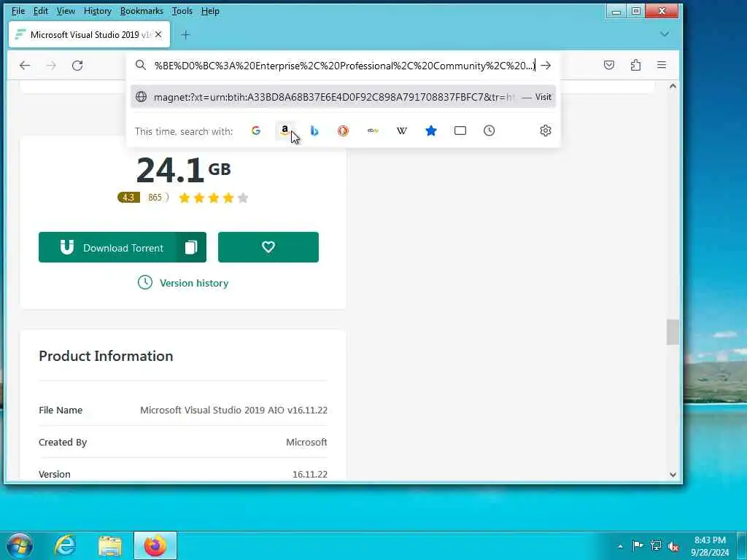Open the File menu
This screenshot has height=560, width=747.
pos(18,10)
